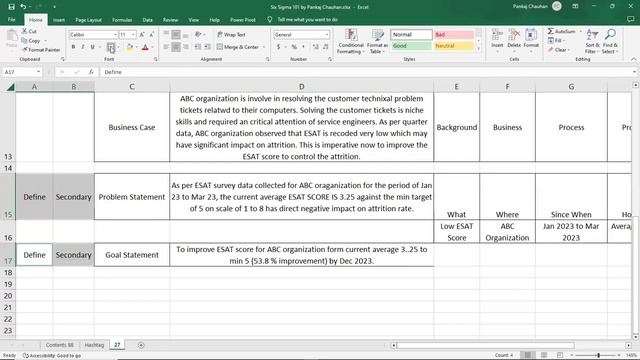Switch to the Power Pivot tab

click(x=243, y=20)
